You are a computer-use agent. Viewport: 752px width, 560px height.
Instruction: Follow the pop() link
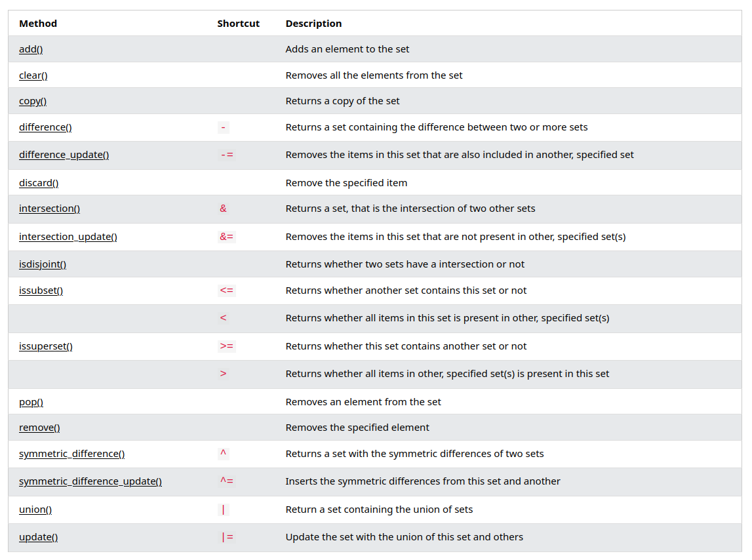(x=31, y=402)
